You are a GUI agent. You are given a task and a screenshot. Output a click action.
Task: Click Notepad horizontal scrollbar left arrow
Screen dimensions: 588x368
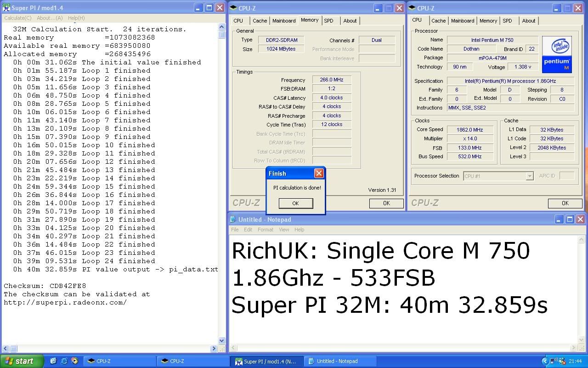point(233,349)
